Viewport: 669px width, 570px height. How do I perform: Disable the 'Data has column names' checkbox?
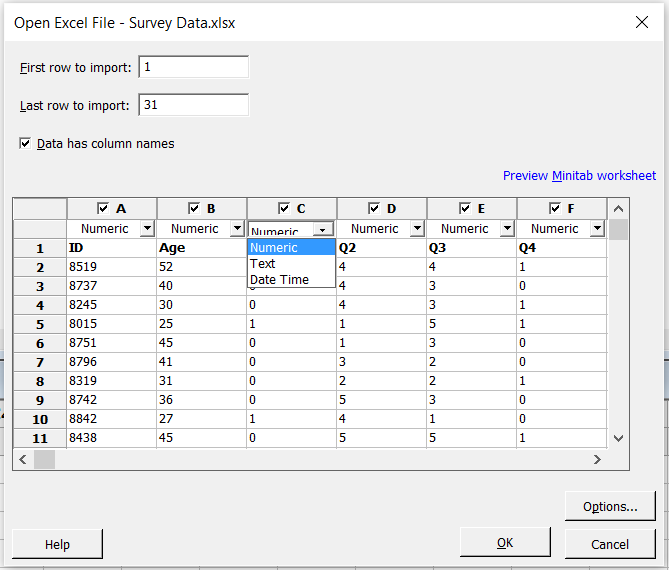25,144
